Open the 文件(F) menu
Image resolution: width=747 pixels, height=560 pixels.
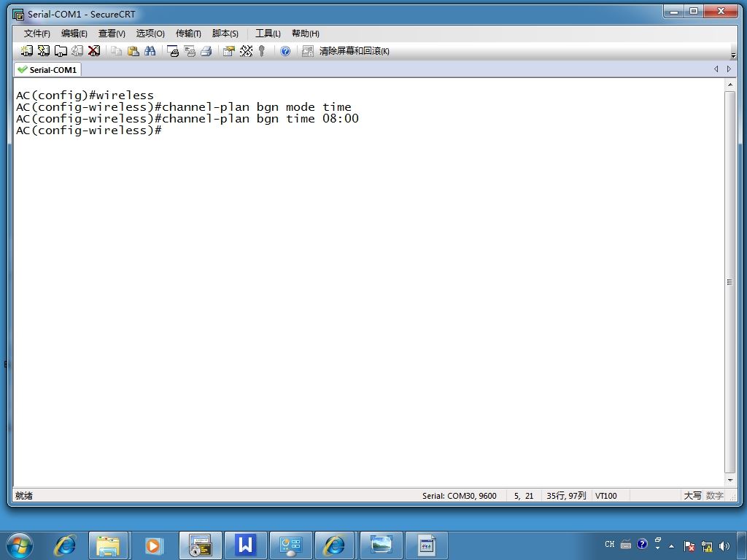click(x=36, y=34)
